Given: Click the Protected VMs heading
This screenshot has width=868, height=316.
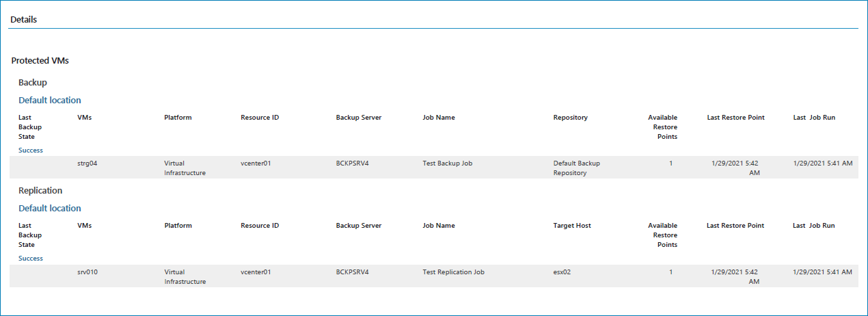Looking at the screenshot, I should pos(40,61).
